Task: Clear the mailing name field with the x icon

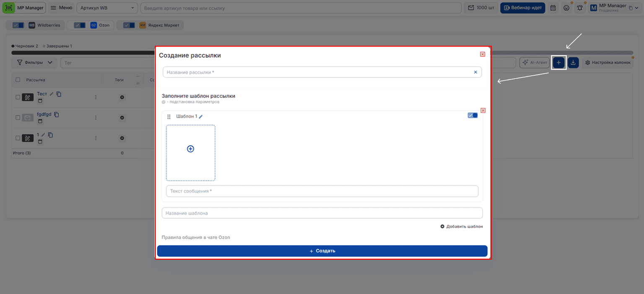Action: tap(475, 72)
